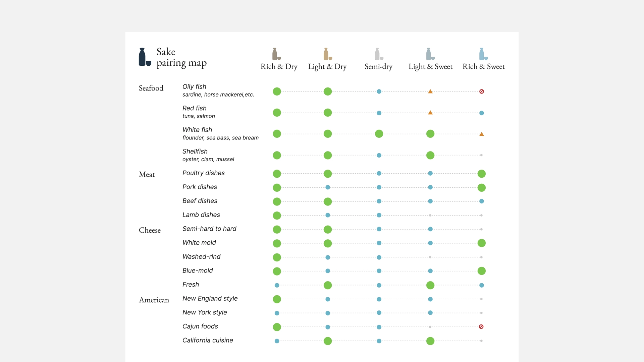Viewport: 644px width, 362px height.
Task: Click the American category heading
Action: tap(154, 300)
